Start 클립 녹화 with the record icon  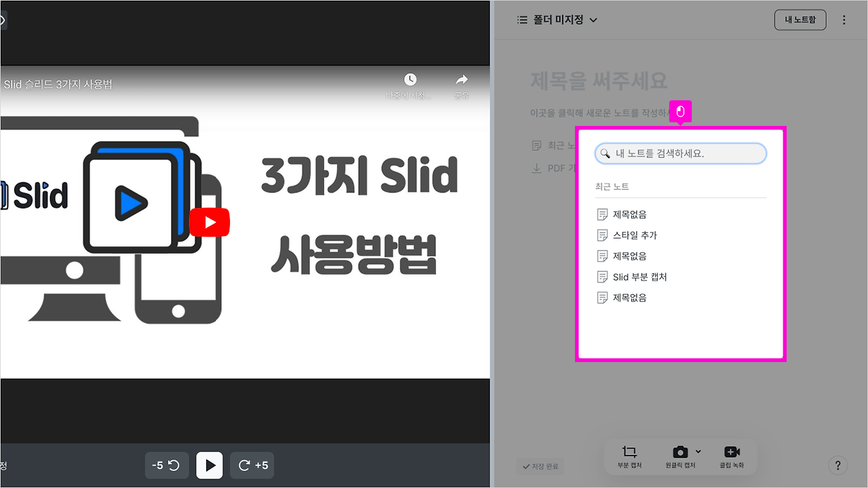[x=732, y=451]
